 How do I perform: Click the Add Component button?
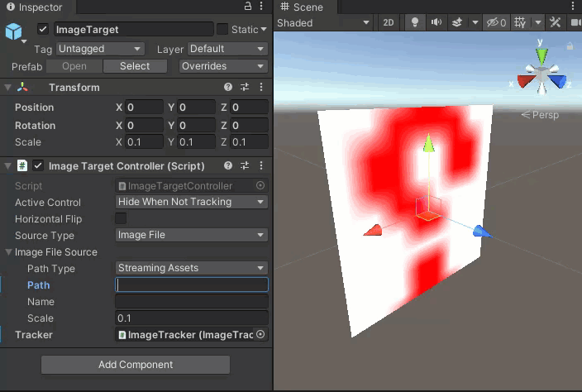pyautogui.click(x=136, y=365)
